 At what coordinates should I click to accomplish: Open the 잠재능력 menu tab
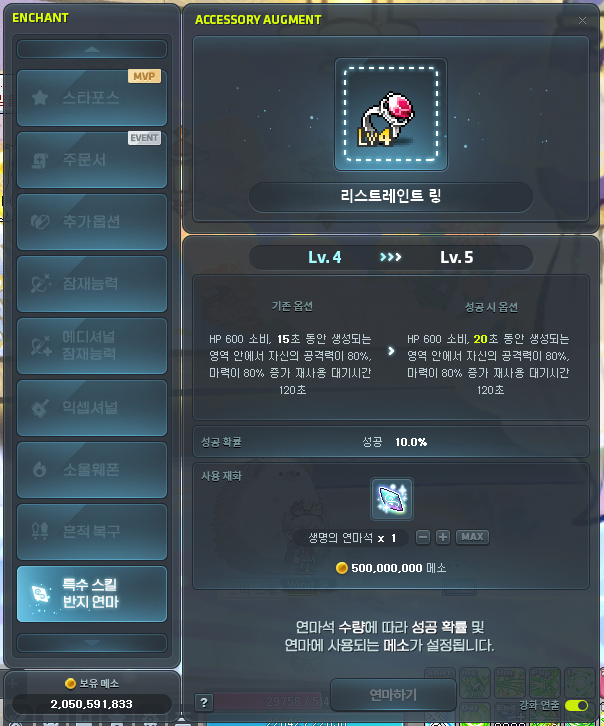92,284
